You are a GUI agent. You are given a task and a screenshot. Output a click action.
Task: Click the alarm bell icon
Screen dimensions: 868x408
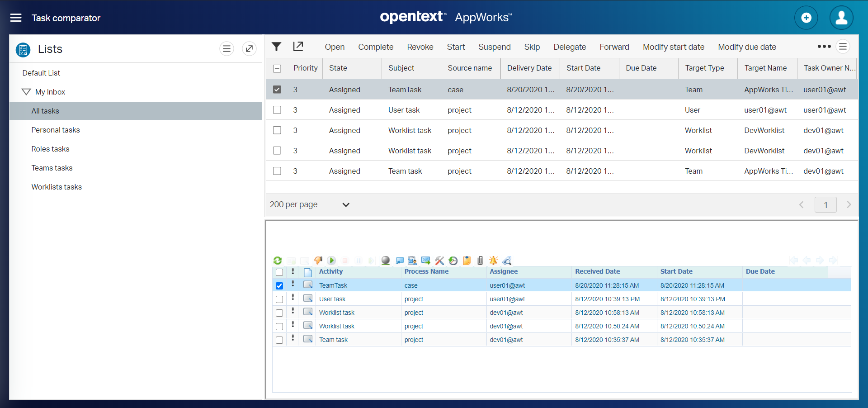(x=493, y=261)
